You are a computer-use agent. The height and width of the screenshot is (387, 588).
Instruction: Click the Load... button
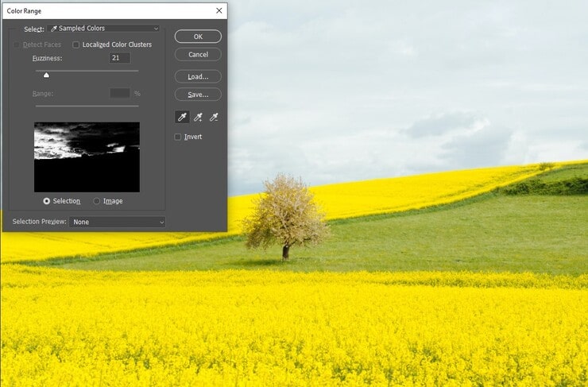[198, 76]
